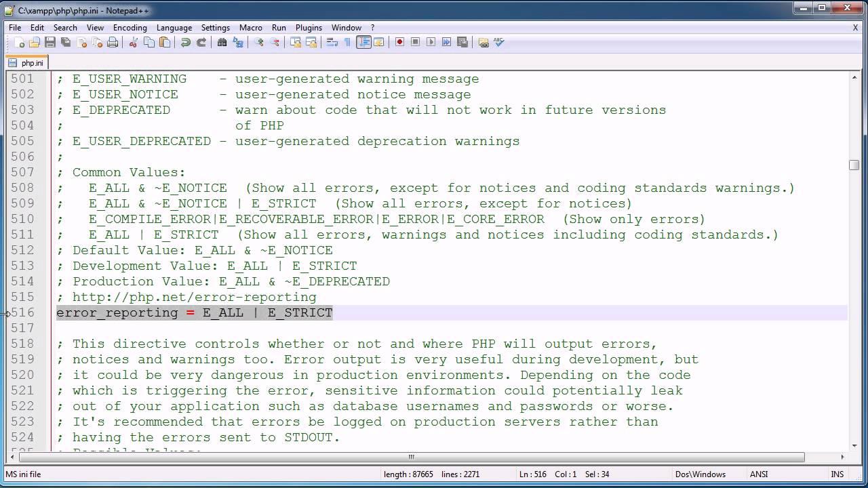This screenshot has height=488, width=868.
Task: Click line number 516 in margin
Action: pyautogui.click(x=22, y=312)
